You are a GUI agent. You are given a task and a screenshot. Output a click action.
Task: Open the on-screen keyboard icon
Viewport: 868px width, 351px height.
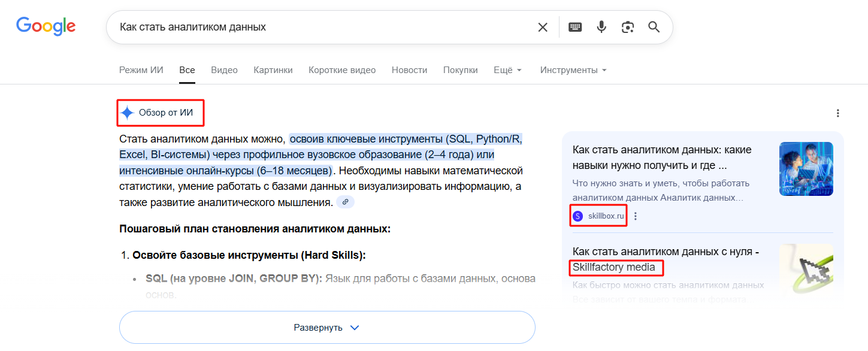pyautogui.click(x=575, y=27)
